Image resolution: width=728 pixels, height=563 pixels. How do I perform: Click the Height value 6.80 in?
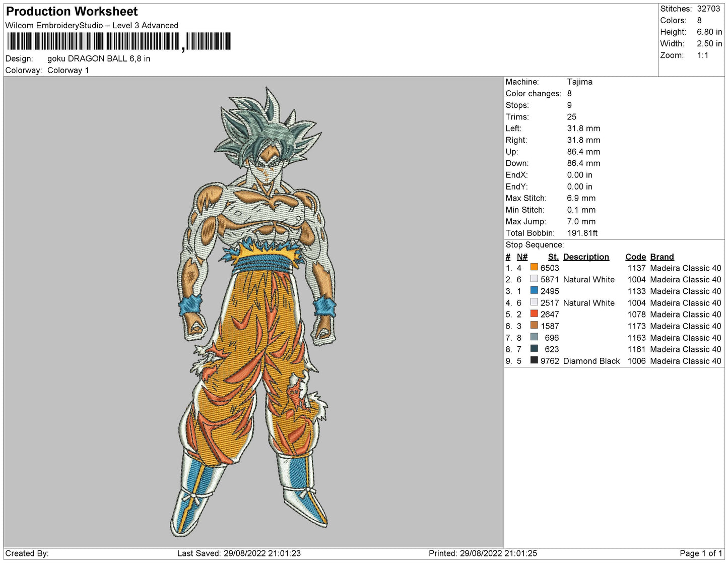pyautogui.click(x=709, y=32)
